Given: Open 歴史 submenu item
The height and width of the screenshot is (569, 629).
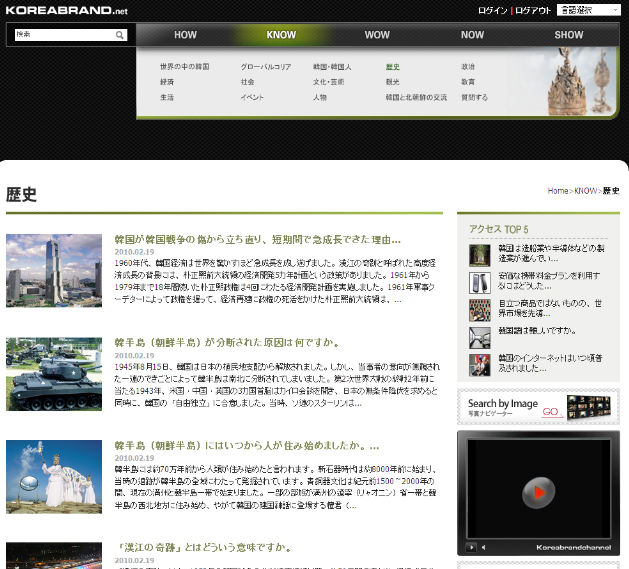Looking at the screenshot, I should [x=393, y=67].
